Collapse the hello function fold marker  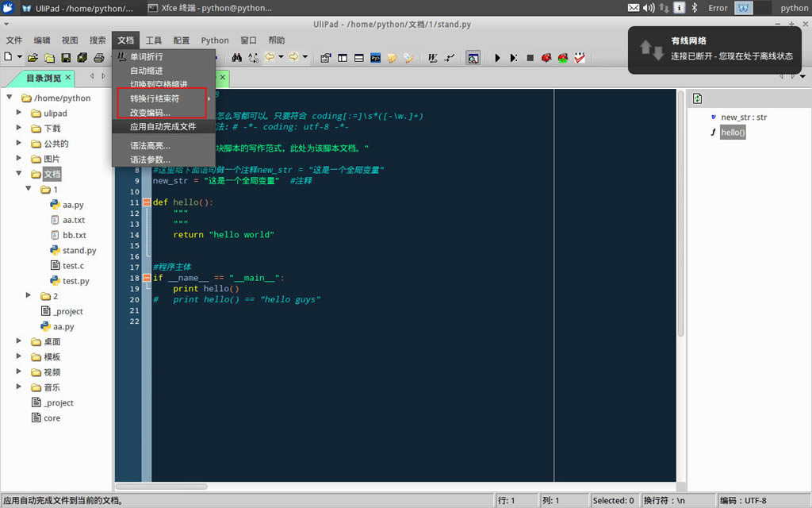(x=147, y=202)
